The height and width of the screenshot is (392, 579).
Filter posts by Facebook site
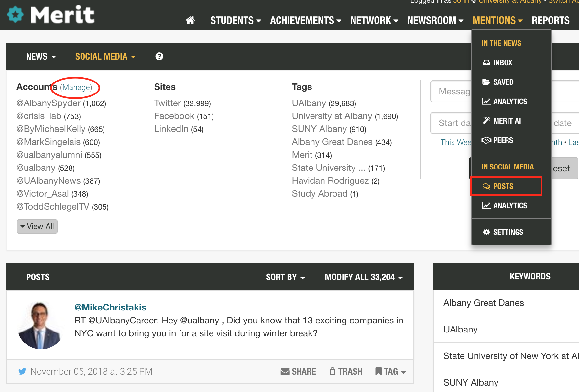pos(174,116)
